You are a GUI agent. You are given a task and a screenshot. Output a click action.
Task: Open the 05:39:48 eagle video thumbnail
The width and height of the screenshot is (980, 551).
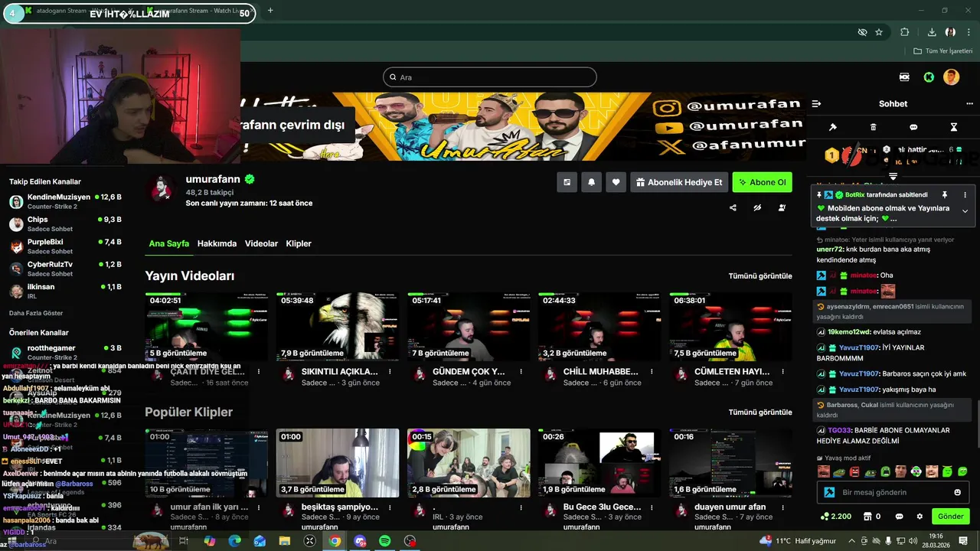click(x=338, y=327)
